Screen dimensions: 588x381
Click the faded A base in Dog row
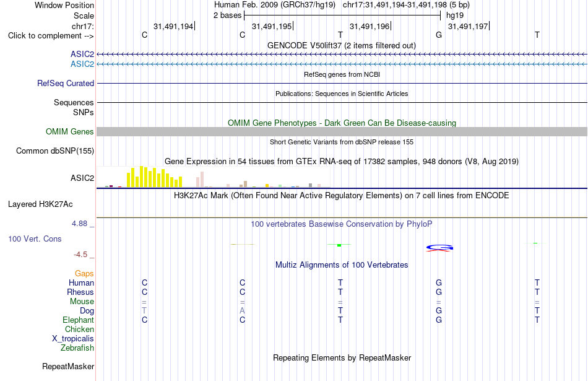click(x=242, y=311)
